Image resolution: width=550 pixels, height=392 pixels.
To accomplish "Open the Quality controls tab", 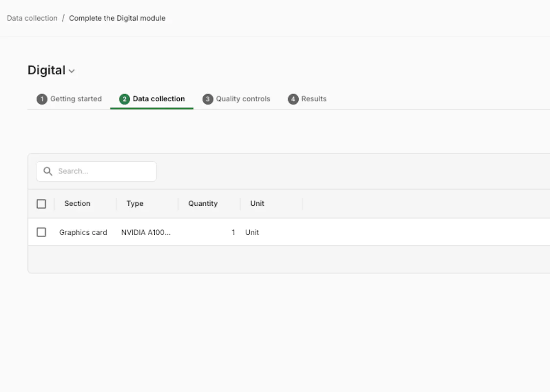I will click(236, 99).
